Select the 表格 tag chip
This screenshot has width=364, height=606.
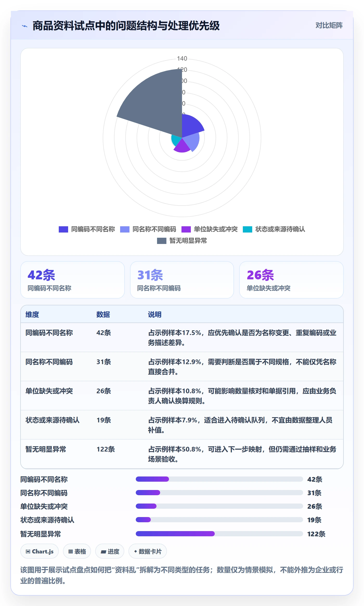(77, 551)
